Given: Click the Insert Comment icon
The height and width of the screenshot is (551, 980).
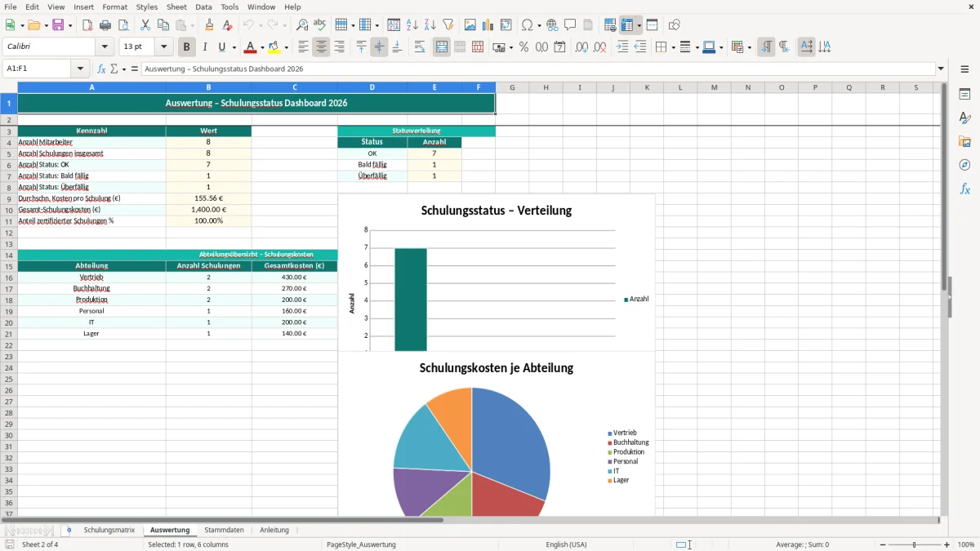Looking at the screenshot, I should (570, 25).
